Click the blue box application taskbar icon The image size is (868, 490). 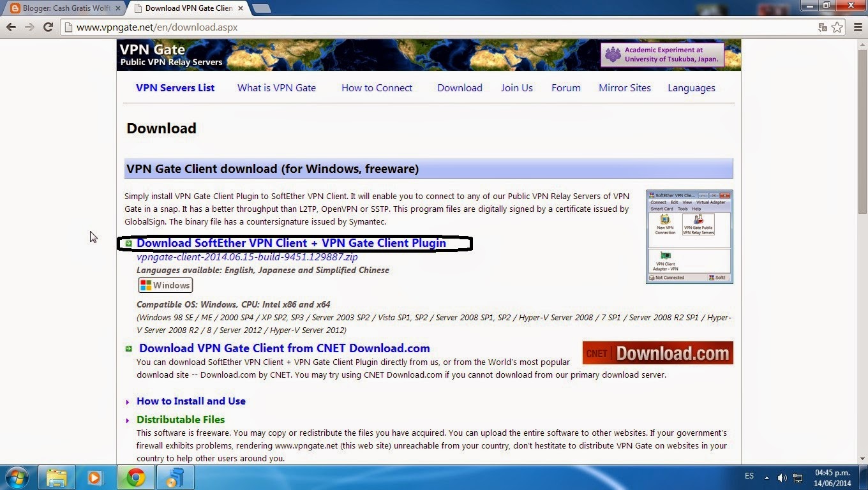click(x=175, y=477)
